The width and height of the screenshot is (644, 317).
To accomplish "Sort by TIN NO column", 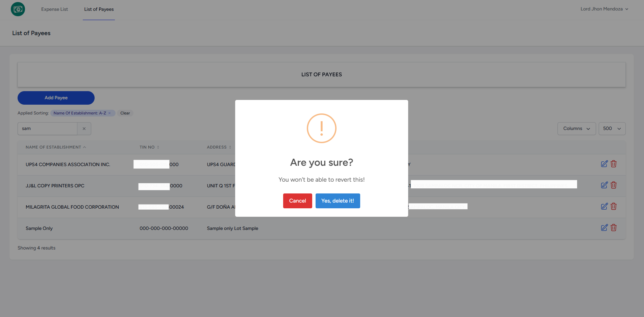I will point(149,147).
